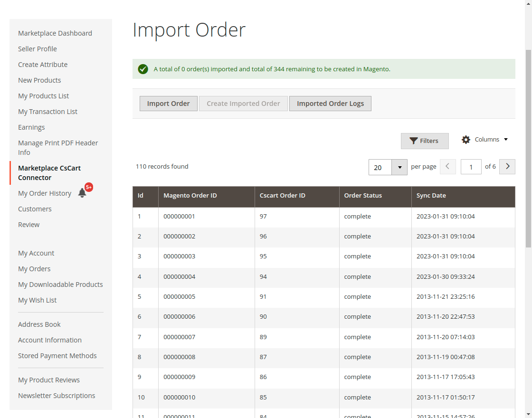Click sync date 2013-11-19 00:47:08
This screenshot has height=418, width=532.
pyautogui.click(x=446, y=357)
